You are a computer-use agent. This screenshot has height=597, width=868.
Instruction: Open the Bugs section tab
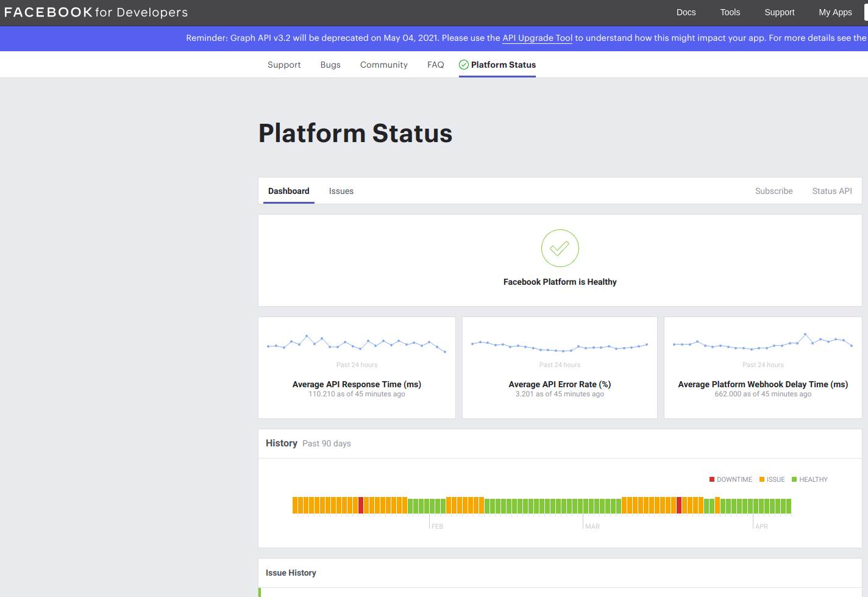coord(330,65)
